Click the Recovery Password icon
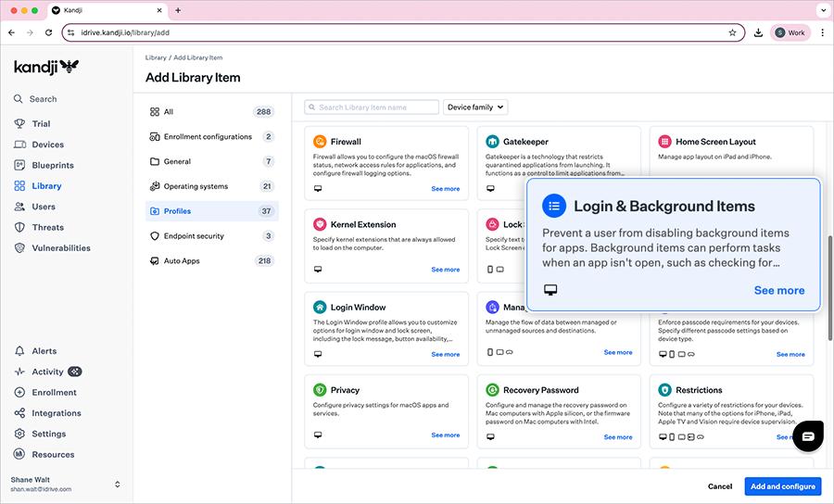 coord(492,390)
